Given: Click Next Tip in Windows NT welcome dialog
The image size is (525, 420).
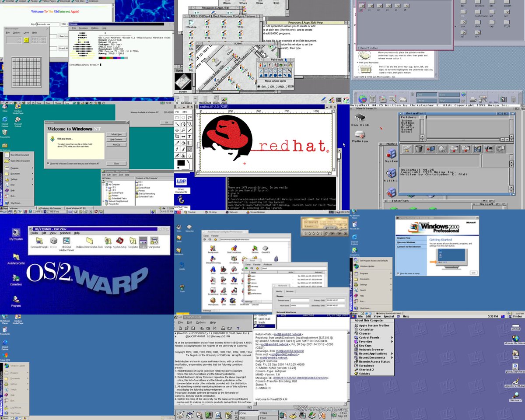Looking at the screenshot, I should 116,145.
